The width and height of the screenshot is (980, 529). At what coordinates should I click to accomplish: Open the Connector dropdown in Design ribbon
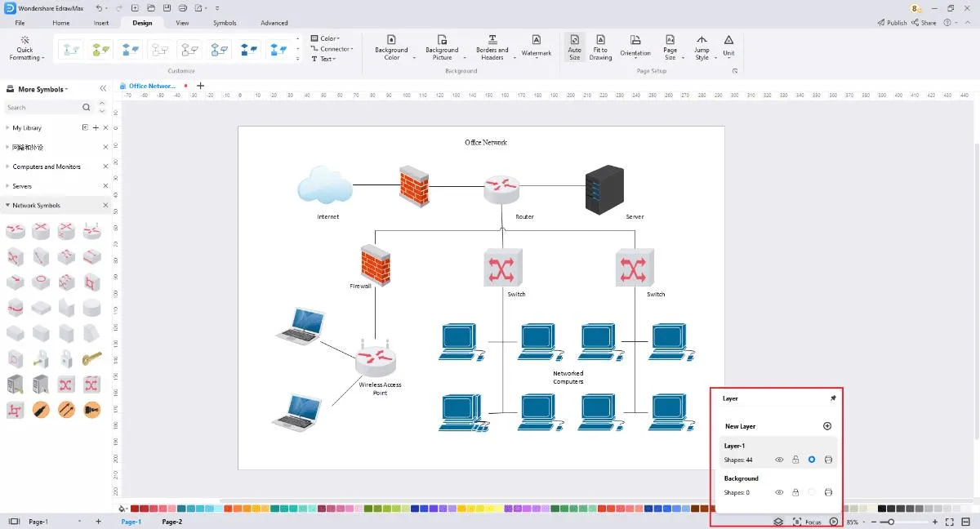coord(332,49)
